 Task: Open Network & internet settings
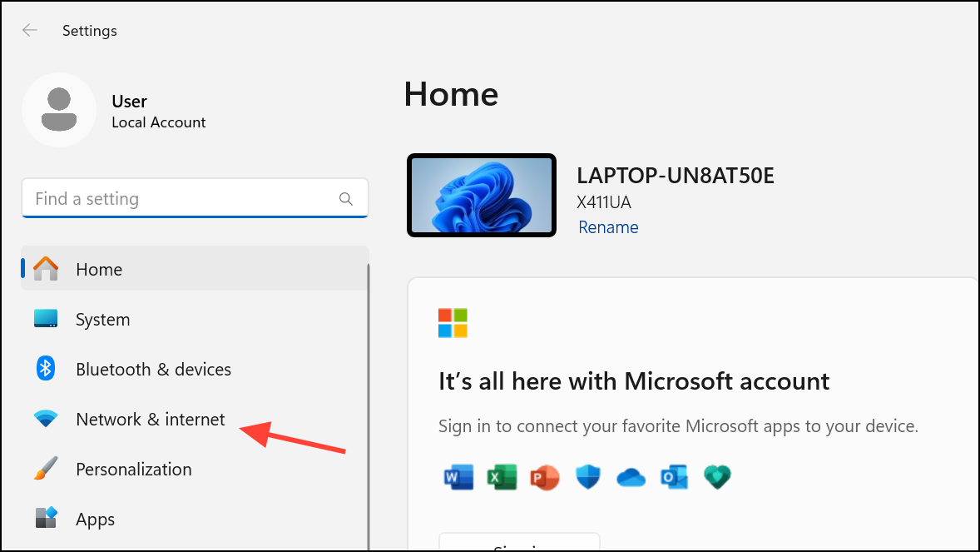150,419
